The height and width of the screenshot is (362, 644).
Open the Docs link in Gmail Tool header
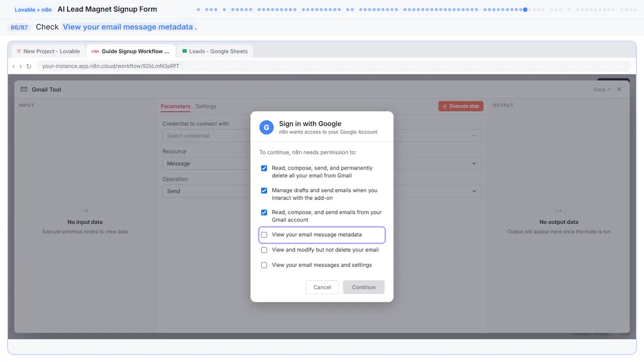tap(602, 89)
